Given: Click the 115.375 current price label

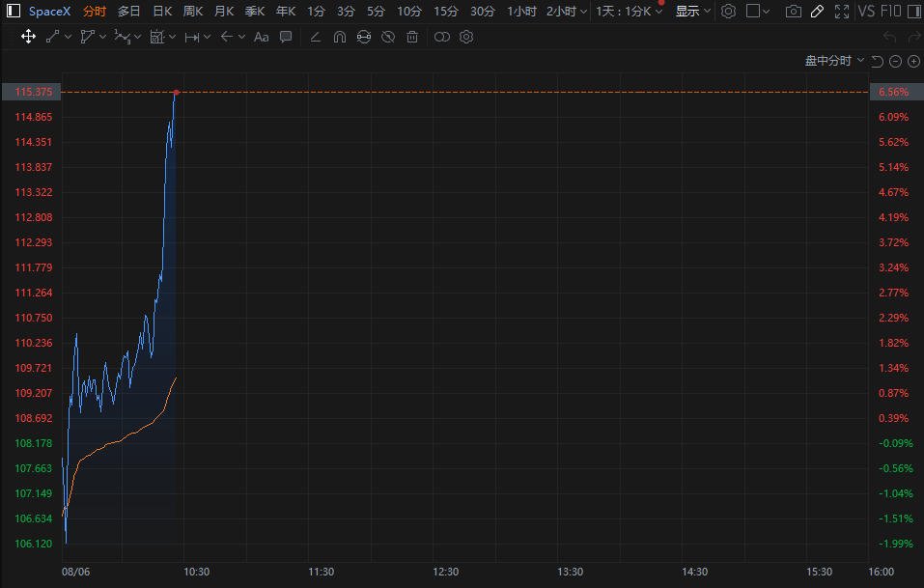Looking at the screenshot, I should (32, 92).
